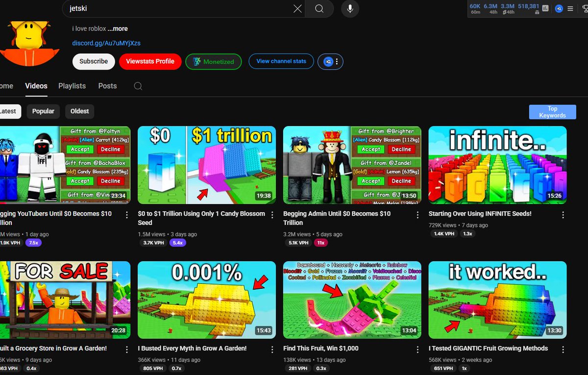This screenshot has height=375, width=588.
Task: Expand channel description with ...more
Action: pos(118,29)
